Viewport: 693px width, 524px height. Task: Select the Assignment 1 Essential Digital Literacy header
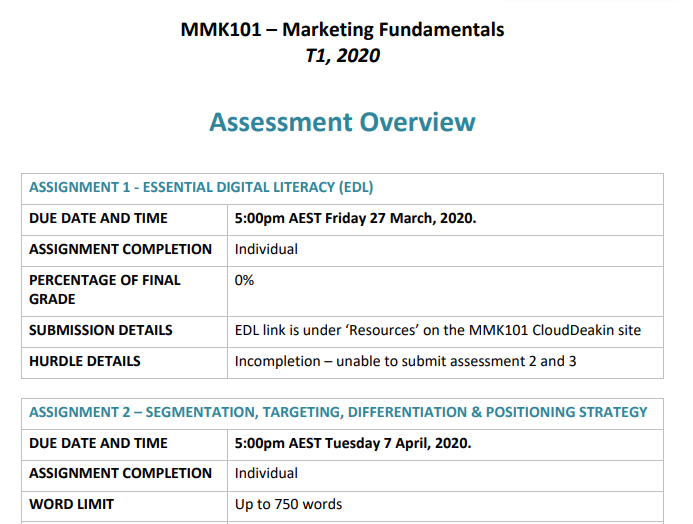pos(201,187)
